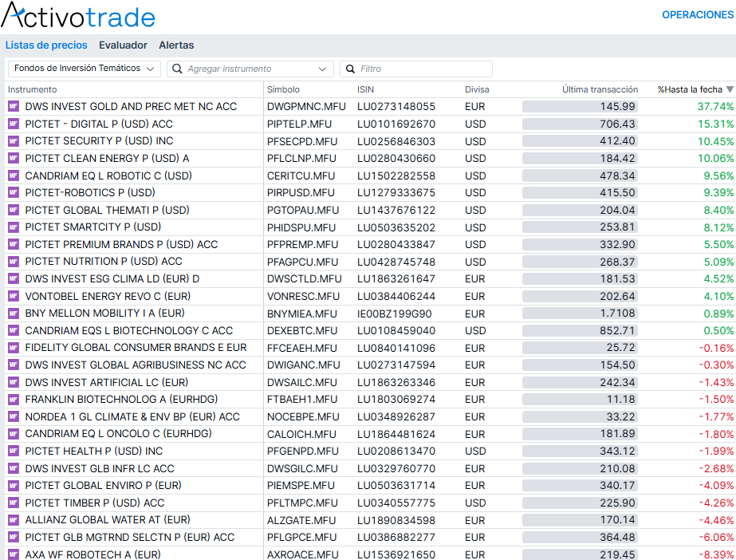Click MF icon beside PICTET GLOBAL THEMATI P
Image resolution: width=736 pixels, height=560 pixels.
[13, 210]
